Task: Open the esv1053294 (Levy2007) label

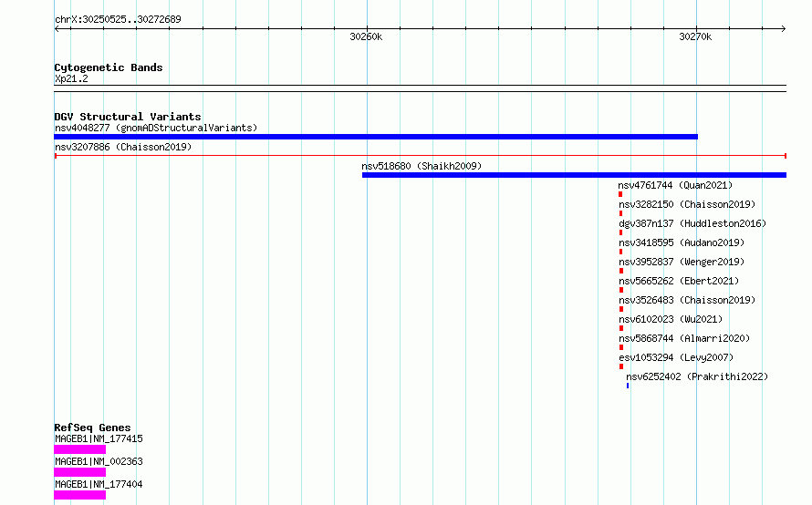Action: 676,357
